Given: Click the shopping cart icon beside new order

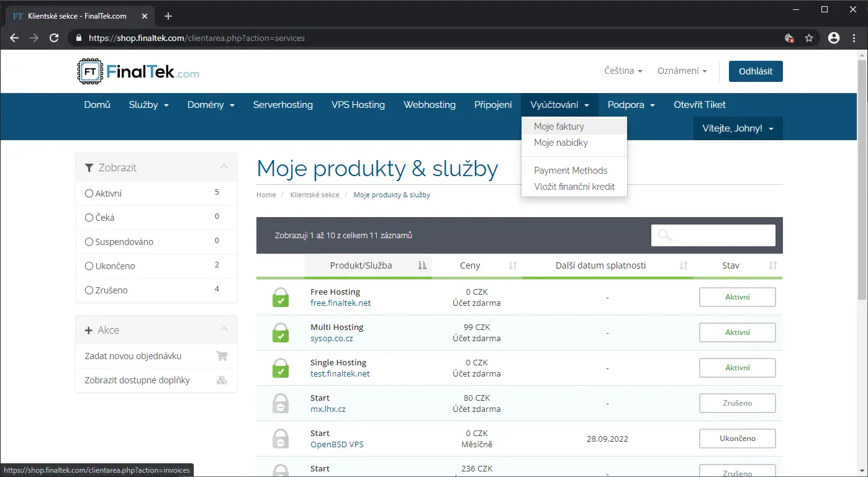Looking at the screenshot, I should (222, 356).
